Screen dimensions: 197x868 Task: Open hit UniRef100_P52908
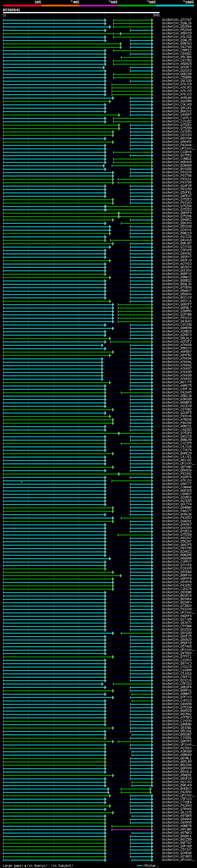click(x=177, y=30)
